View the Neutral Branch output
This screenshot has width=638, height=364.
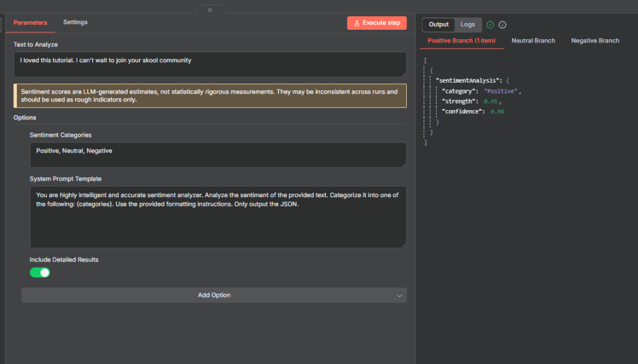tap(533, 41)
